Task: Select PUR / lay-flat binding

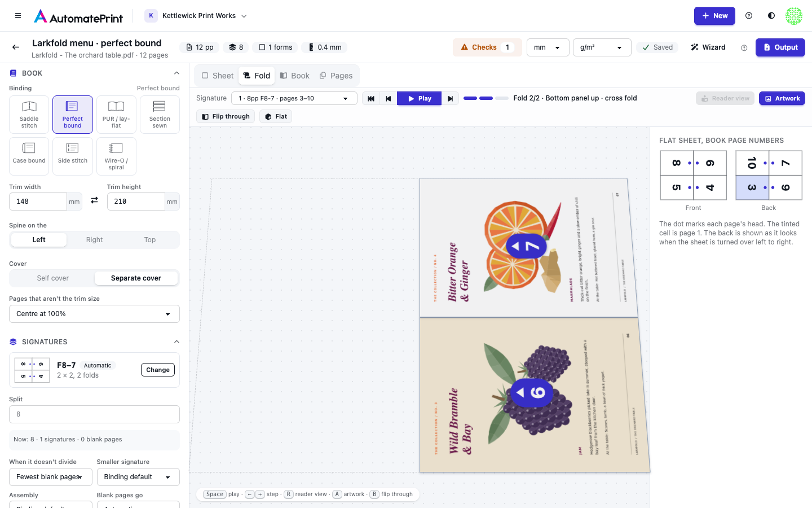Action: pos(116,115)
